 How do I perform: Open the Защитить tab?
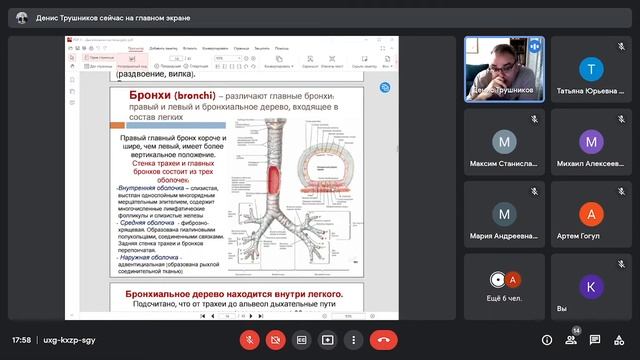click(x=262, y=48)
